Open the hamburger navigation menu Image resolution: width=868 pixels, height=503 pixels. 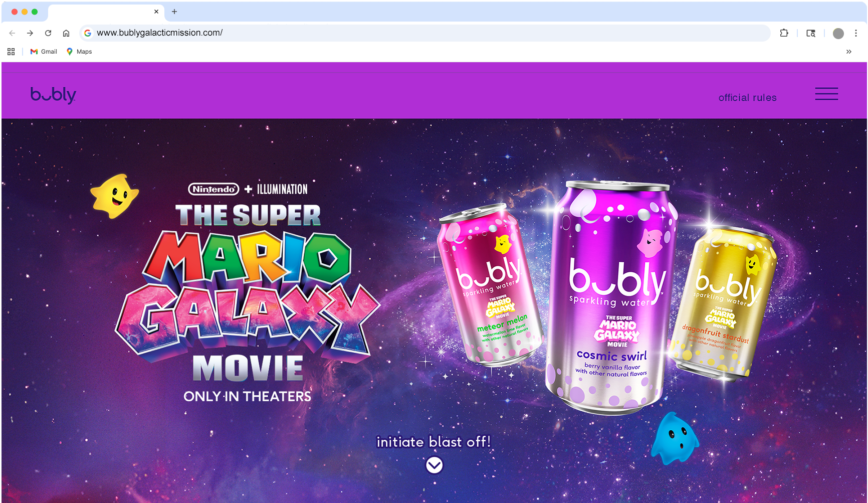pos(826,94)
